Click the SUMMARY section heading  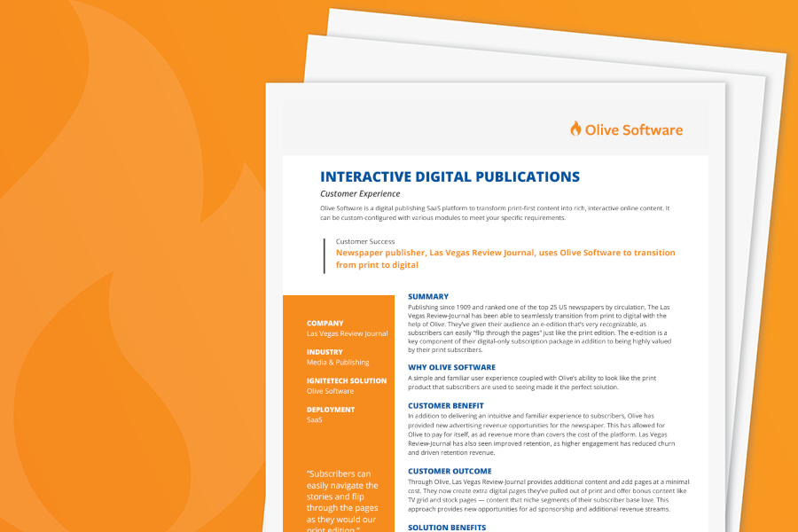pos(428,296)
